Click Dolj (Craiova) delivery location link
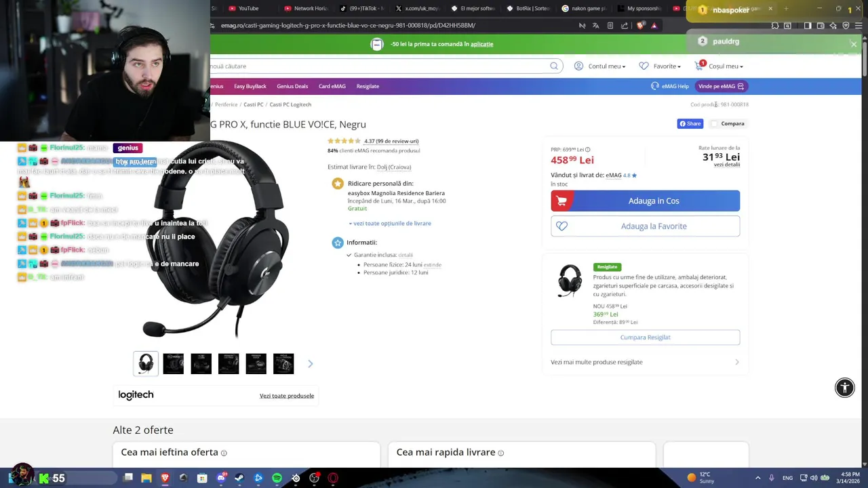Image resolution: width=868 pixels, height=488 pixels. click(x=394, y=167)
